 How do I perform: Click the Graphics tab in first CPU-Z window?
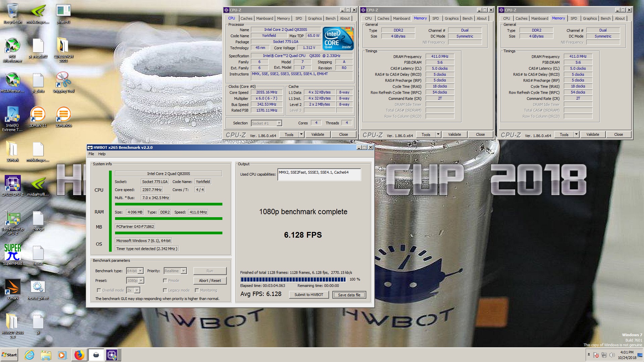pyautogui.click(x=315, y=18)
